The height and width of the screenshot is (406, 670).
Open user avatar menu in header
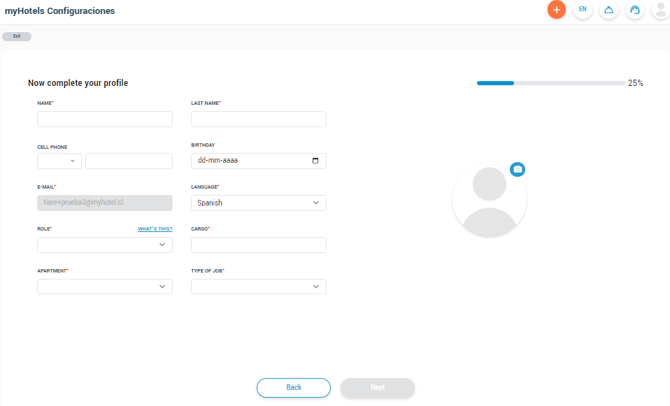[x=661, y=9]
